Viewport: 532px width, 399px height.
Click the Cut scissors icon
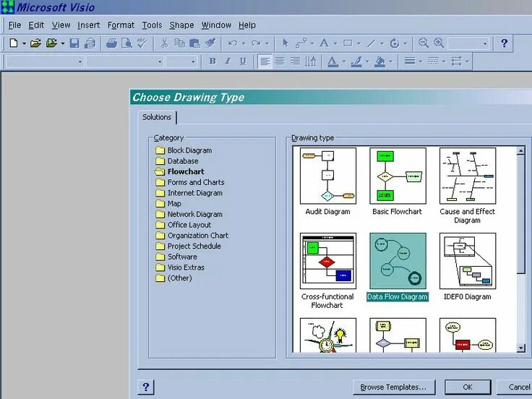coord(164,43)
